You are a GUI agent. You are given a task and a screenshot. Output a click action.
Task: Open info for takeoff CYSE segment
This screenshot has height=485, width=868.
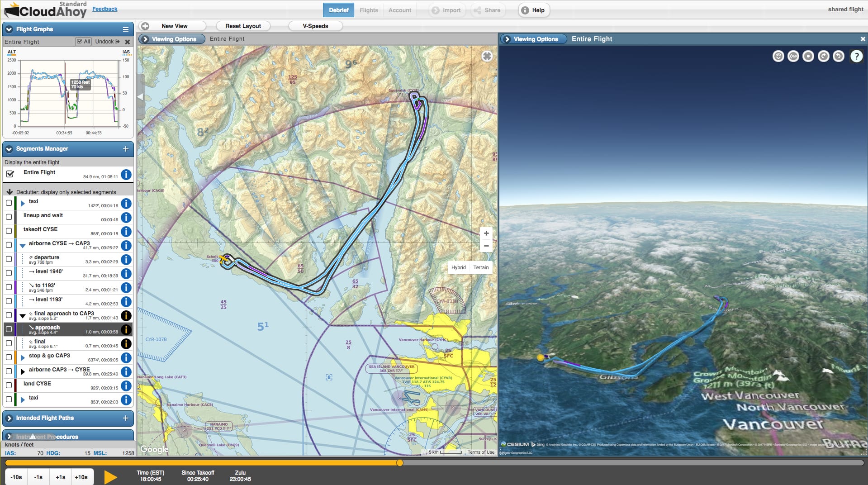coord(126,232)
